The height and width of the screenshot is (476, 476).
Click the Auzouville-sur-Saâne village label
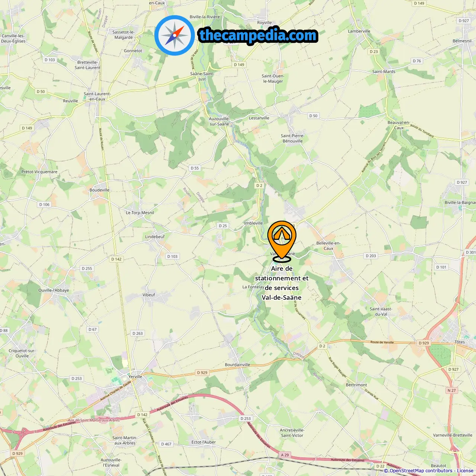coord(219,122)
